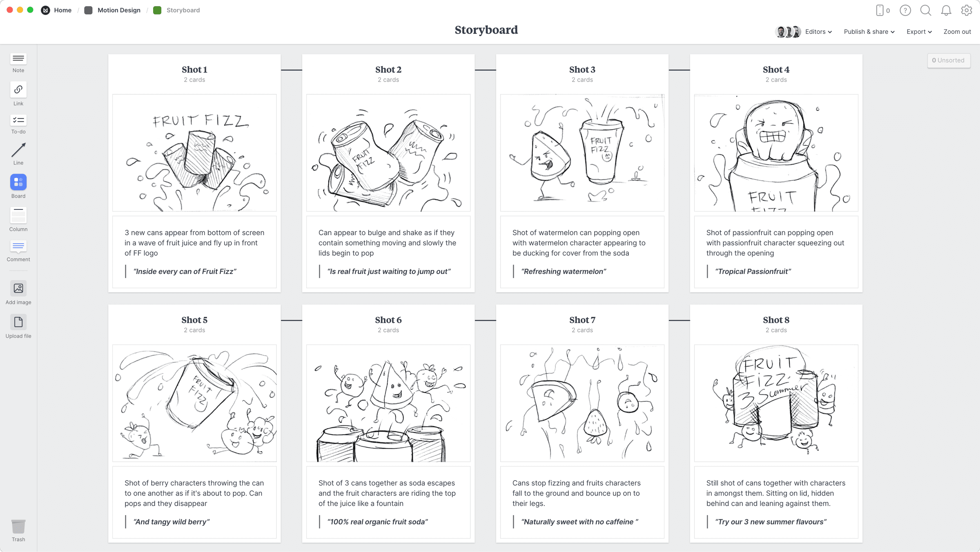
Task: Open the Notifications panel icon
Action: tap(947, 10)
